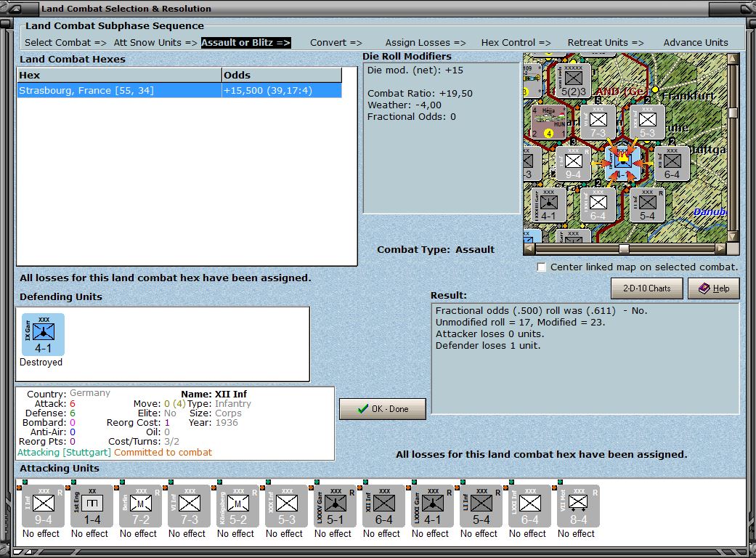Screen dimensions: 756x558
Task: Click the 4-1 garrison counter on map
Action: 549,205
